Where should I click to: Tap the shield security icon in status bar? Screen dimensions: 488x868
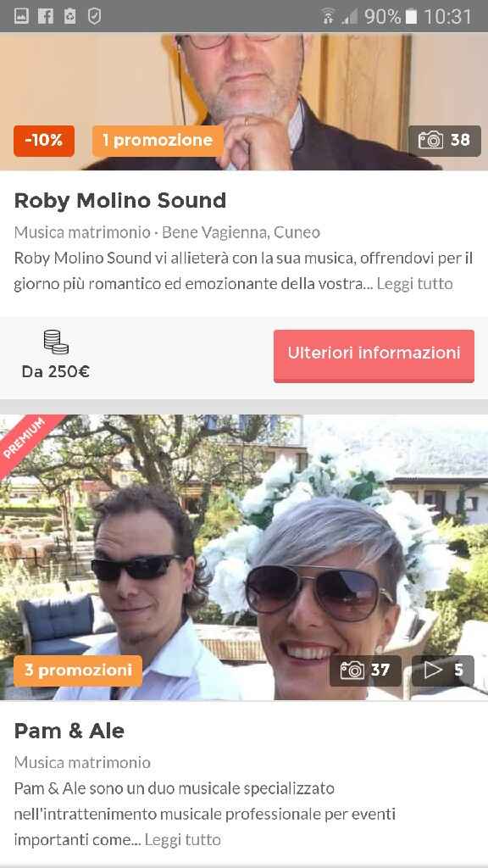(95, 17)
